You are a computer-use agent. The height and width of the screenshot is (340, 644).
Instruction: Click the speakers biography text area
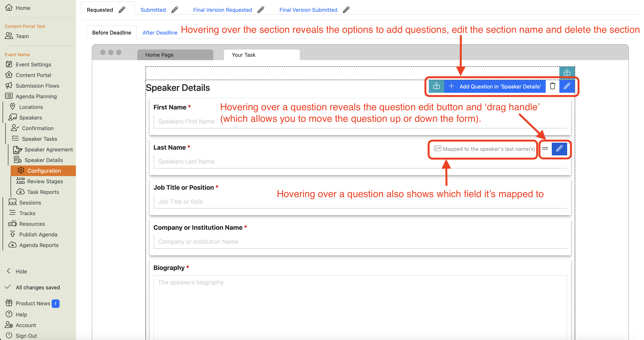coord(360,308)
